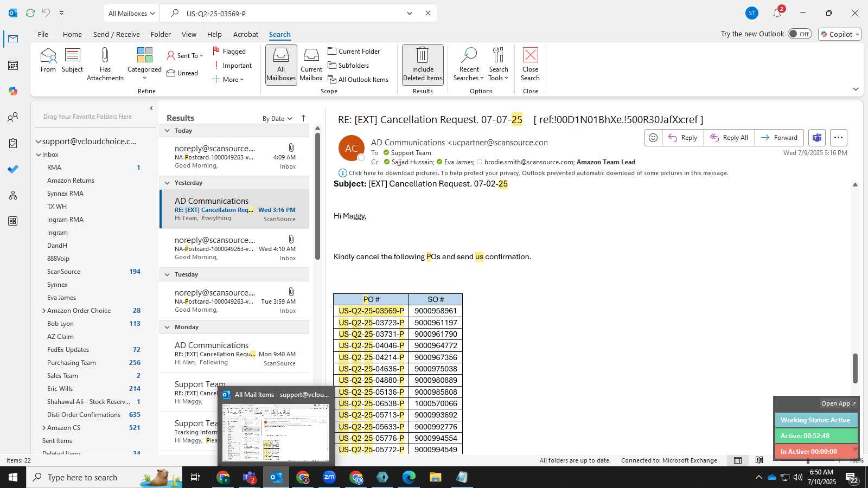Filter results by Important
This screenshot has width=868, height=488.
232,65
